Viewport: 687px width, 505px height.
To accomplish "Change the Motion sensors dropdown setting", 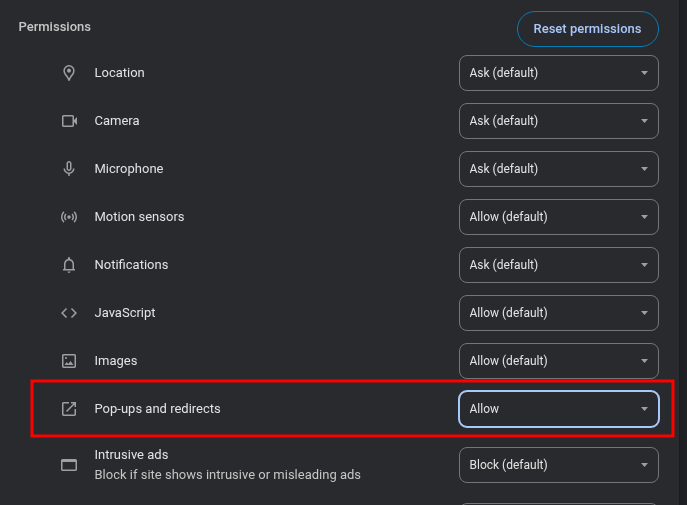I will click(x=558, y=217).
